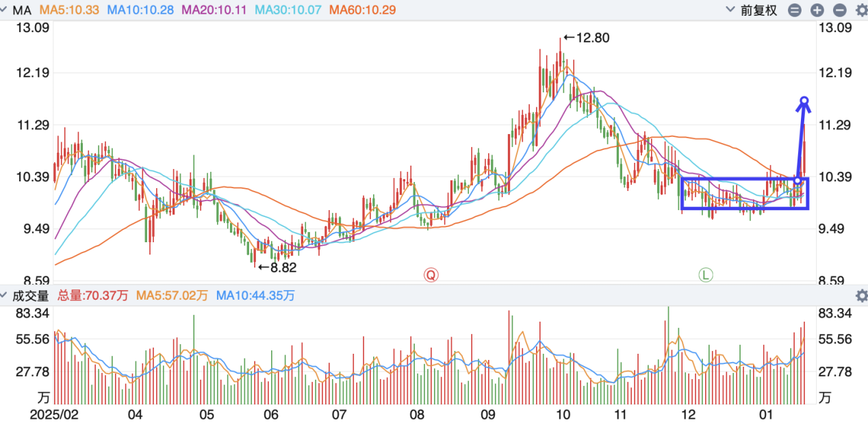
Task: Open volume panel settings gear
Action: [x=860, y=296]
